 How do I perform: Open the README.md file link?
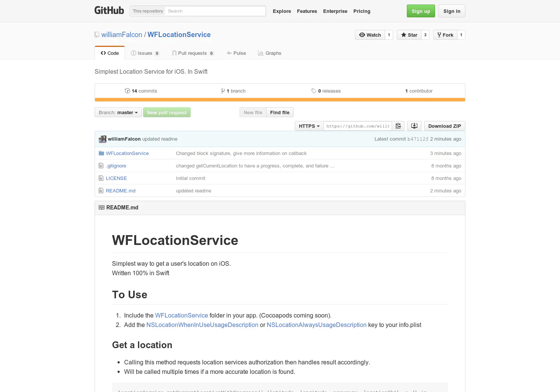point(121,191)
